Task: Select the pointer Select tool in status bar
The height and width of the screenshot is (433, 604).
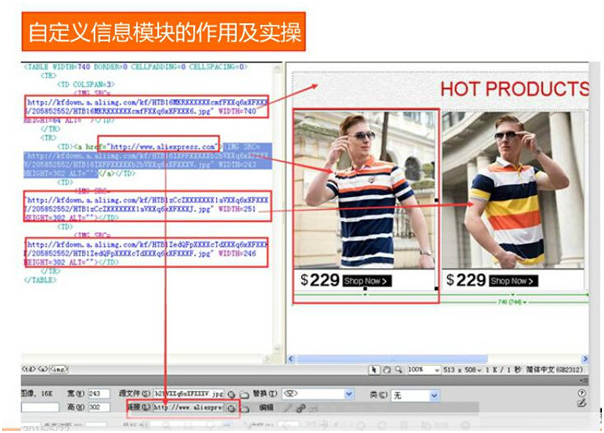Action: pos(374,370)
